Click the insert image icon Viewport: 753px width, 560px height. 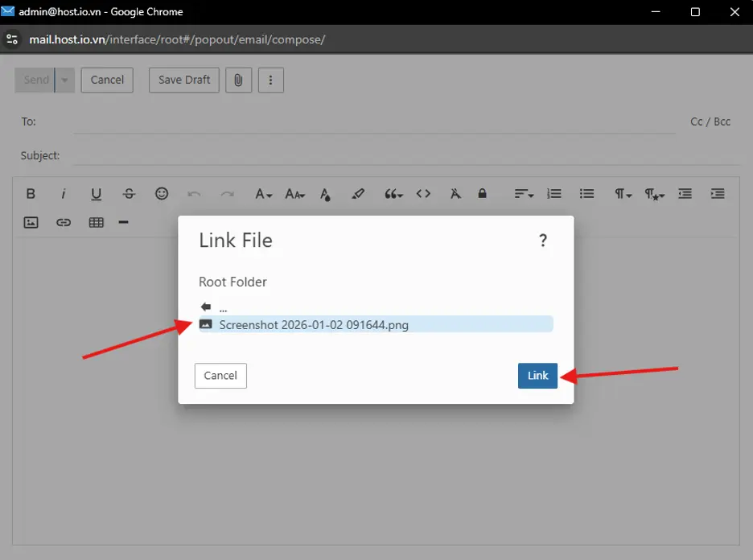pyautogui.click(x=31, y=222)
